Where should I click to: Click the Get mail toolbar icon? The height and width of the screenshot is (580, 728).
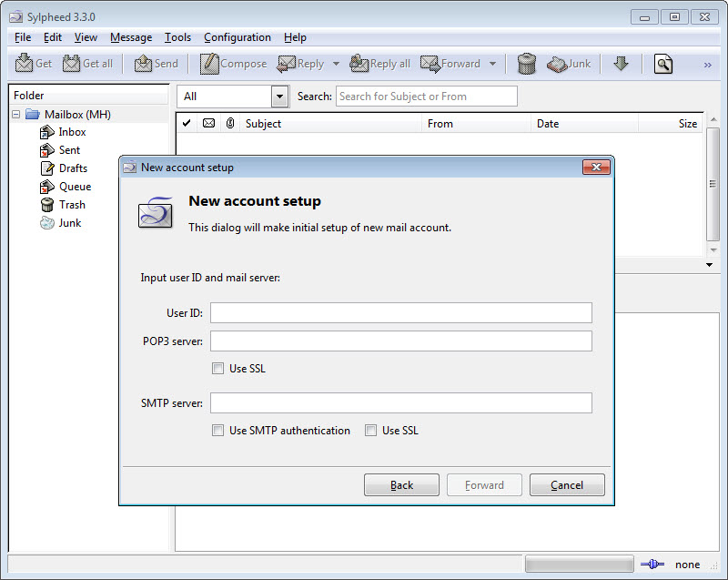point(24,64)
